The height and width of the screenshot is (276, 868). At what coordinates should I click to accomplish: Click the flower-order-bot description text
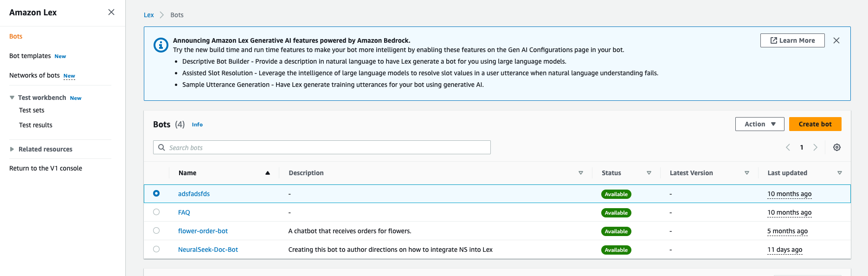coord(350,231)
